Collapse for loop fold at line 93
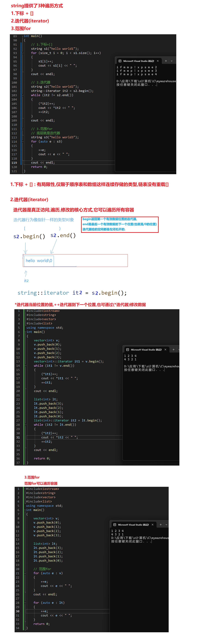The height and width of the screenshot is (644, 211). pos(23,53)
